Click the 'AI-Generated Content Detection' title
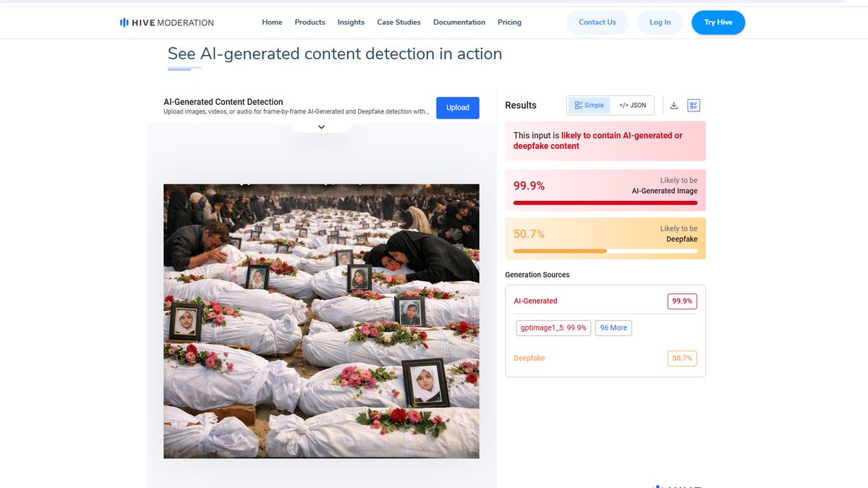Viewport: 868px width, 488px height. (224, 102)
